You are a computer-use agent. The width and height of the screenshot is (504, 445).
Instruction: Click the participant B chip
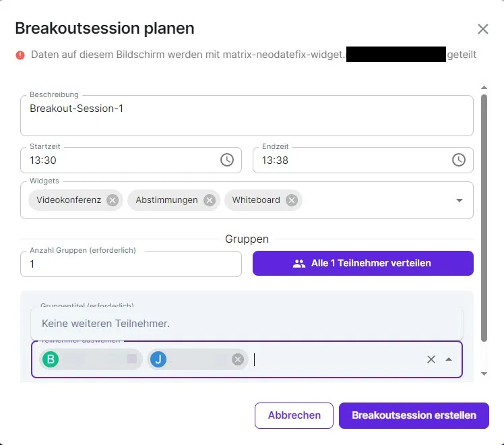[x=88, y=359]
